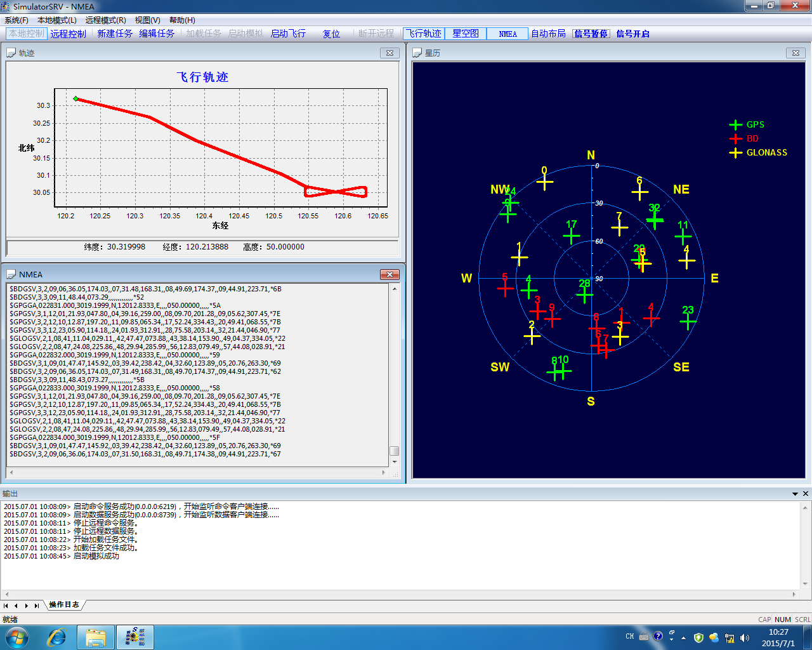Click the on-screen keyboard tray icon

click(644, 637)
